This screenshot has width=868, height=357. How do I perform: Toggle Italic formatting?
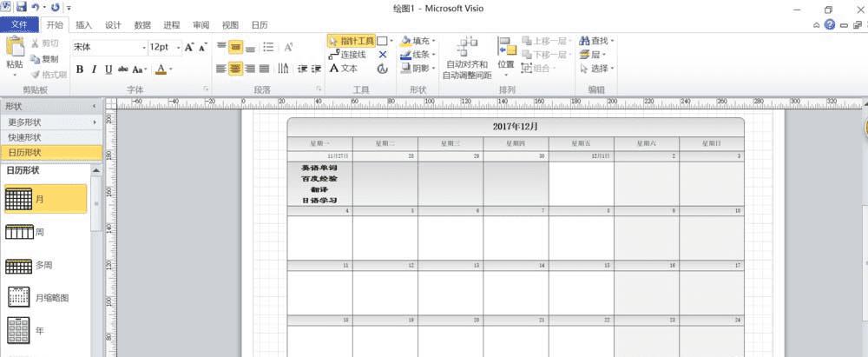[94, 69]
